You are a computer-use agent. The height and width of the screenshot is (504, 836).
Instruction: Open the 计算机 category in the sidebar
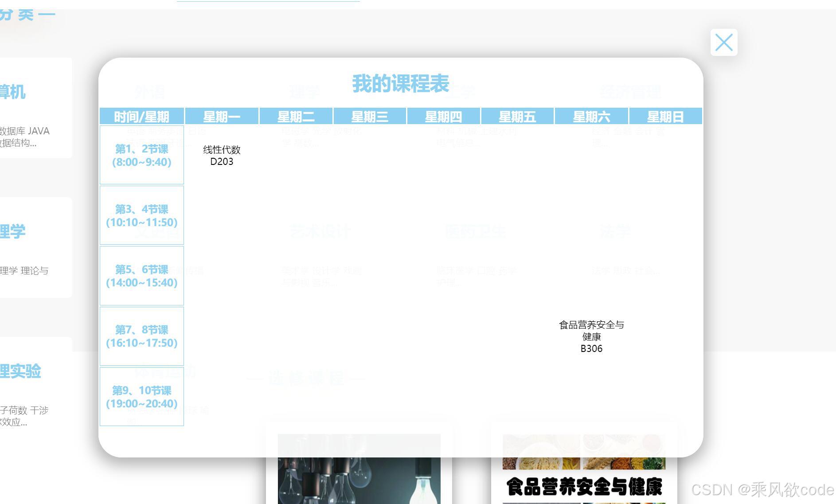(15, 92)
